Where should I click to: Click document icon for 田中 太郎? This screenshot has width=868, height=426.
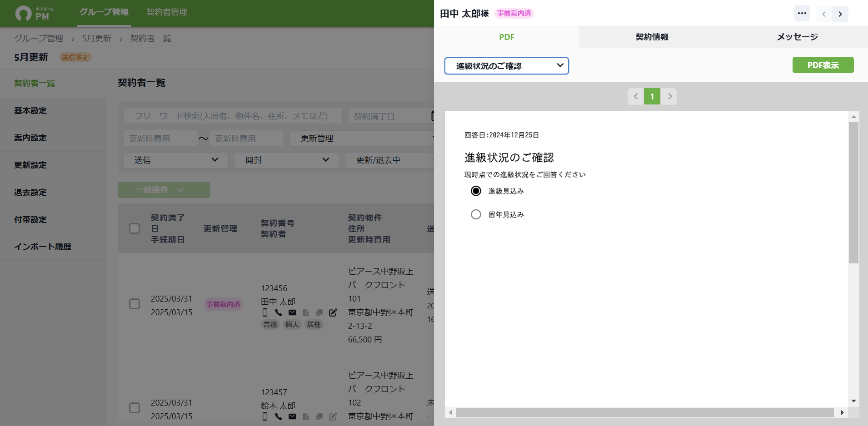point(306,312)
